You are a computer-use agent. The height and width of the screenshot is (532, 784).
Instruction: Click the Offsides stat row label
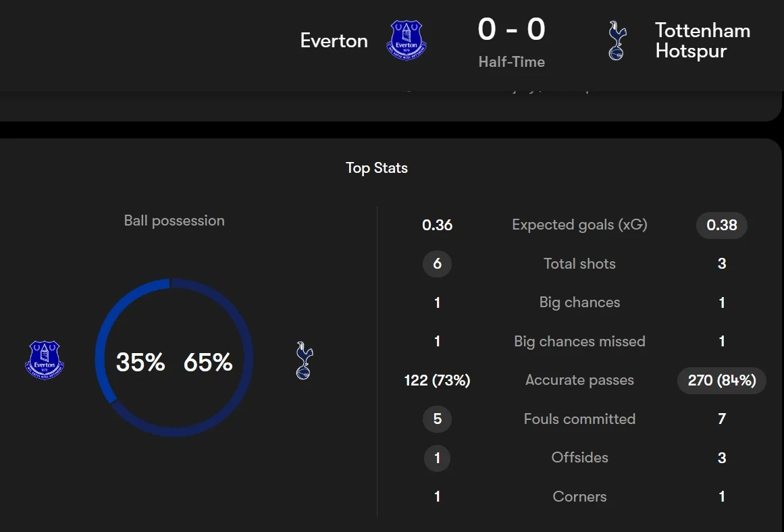pos(579,458)
